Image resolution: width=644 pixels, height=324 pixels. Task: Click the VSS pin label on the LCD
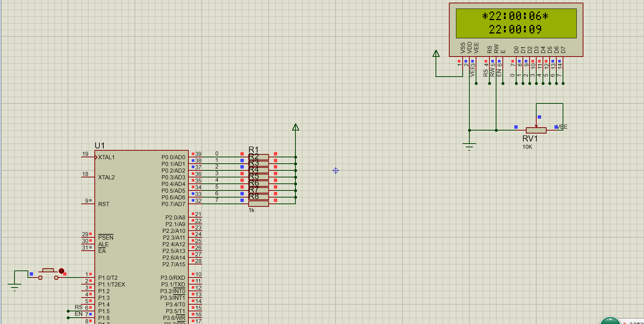(x=463, y=48)
